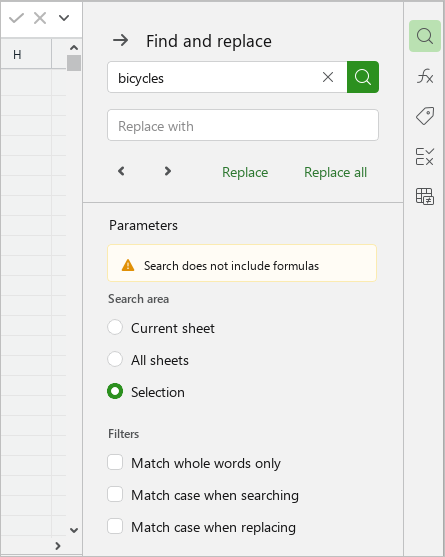Click 'Search does not include formulas' warning

coord(231,266)
